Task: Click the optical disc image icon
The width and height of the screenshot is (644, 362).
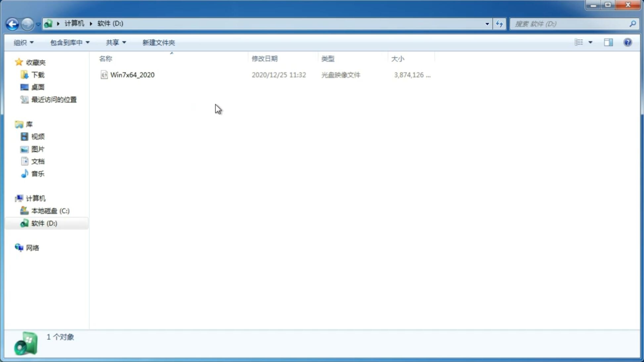Action: pyautogui.click(x=104, y=75)
